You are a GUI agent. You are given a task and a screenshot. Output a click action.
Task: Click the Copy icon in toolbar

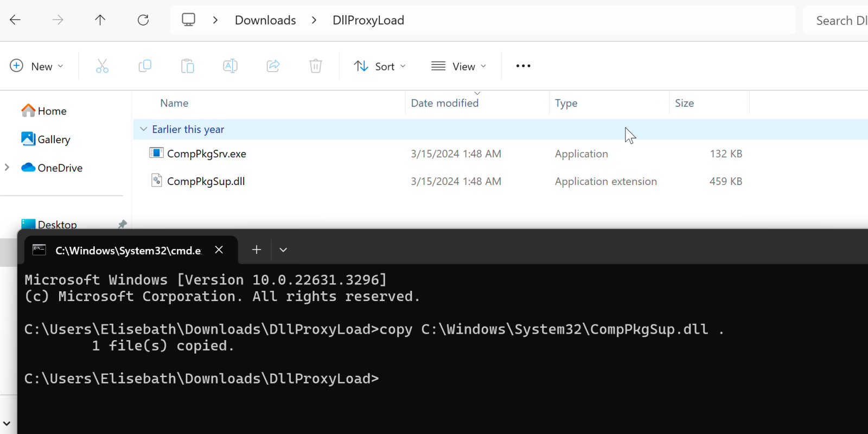click(145, 66)
